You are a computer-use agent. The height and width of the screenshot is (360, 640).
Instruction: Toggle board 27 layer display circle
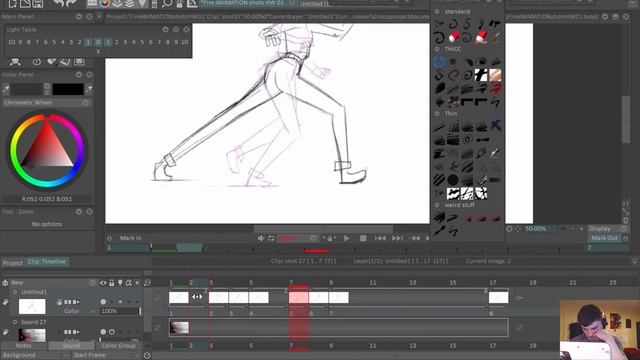[103, 332]
